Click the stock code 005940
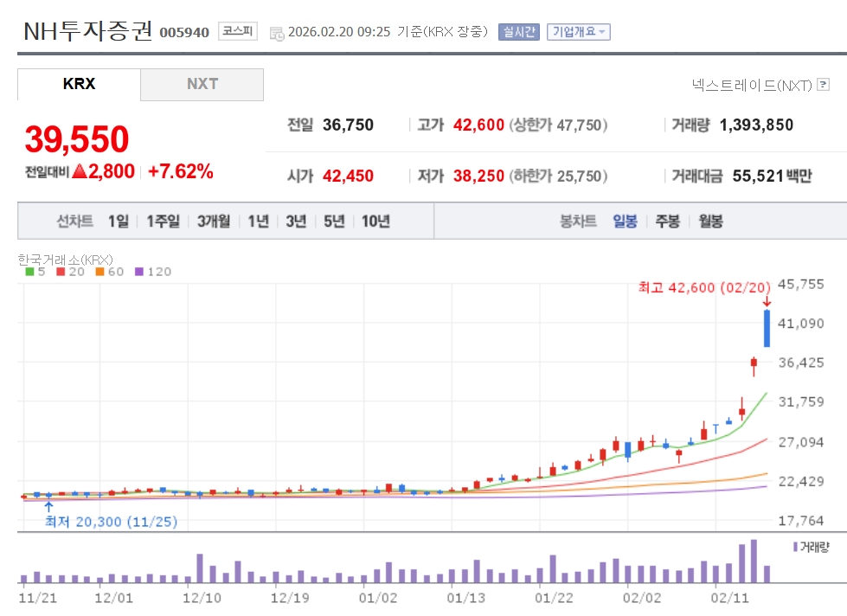The height and width of the screenshot is (616, 847). pyautogui.click(x=184, y=32)
